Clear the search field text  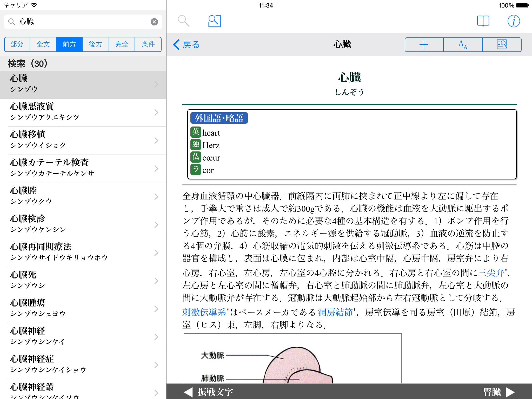click(154, 22)
